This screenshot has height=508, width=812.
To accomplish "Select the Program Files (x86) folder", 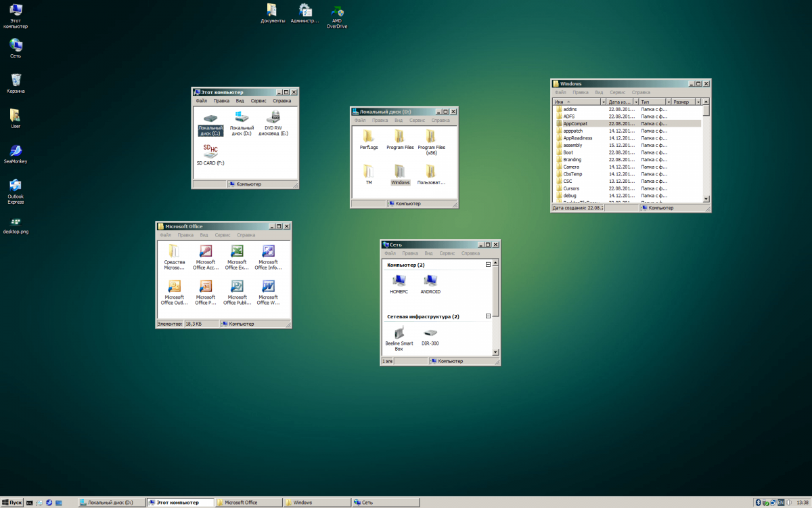I will click(431, 137).
